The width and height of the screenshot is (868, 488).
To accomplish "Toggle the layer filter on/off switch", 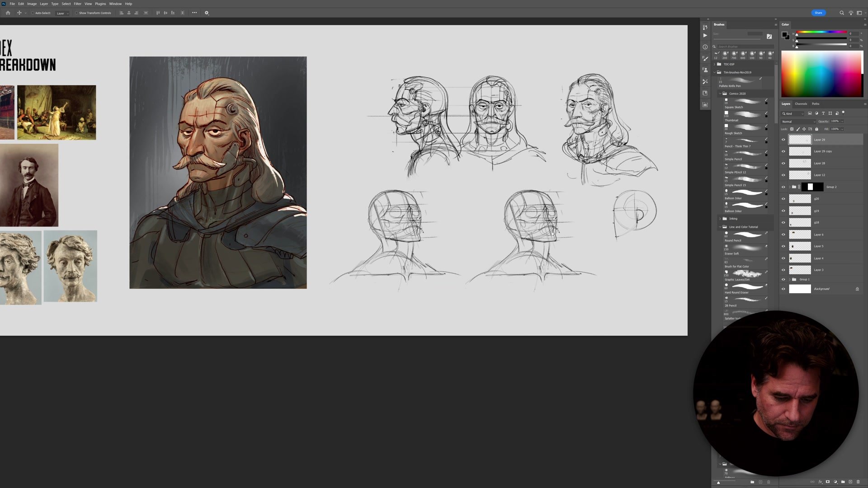I will [843, 113].
